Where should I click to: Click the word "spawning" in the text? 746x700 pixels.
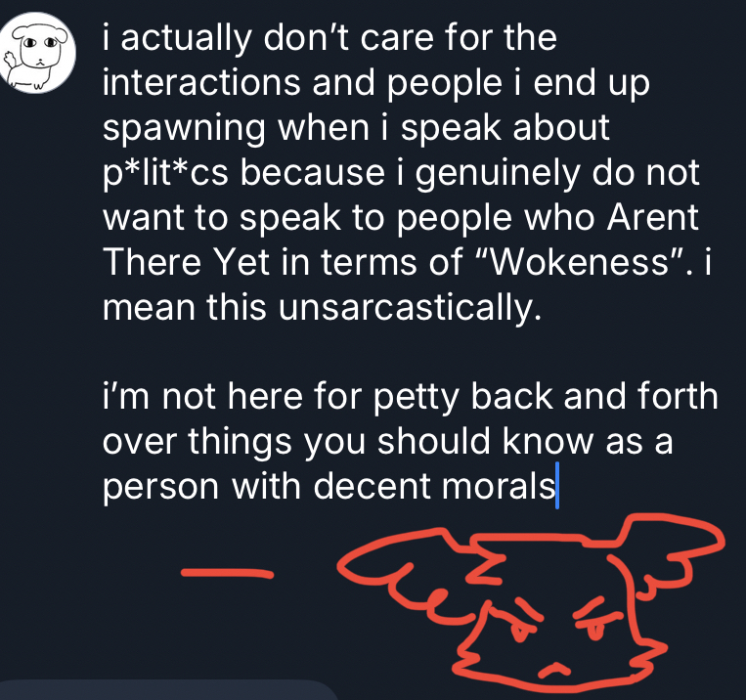(184, 129)
